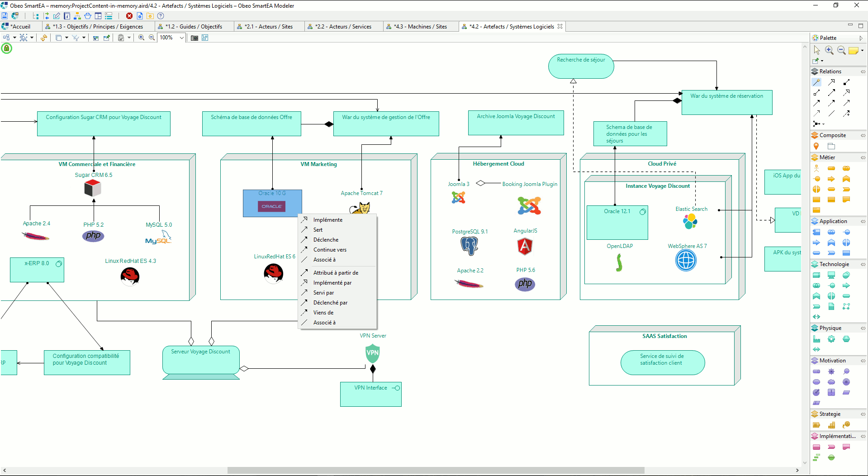868x476 pixels.
Task: Open the paste format dropdown arrow
Action: click(x=129, y=38)
